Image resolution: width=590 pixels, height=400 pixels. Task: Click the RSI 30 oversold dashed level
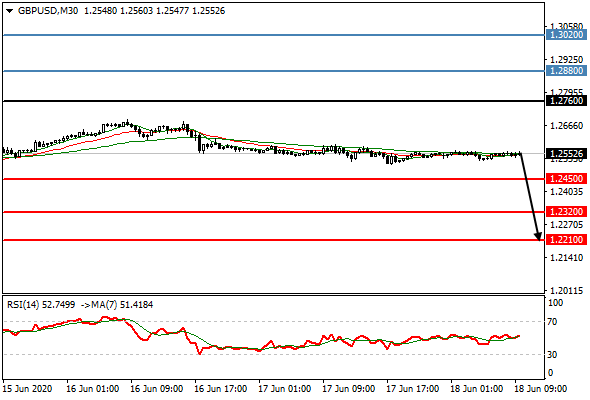point(274,354)
